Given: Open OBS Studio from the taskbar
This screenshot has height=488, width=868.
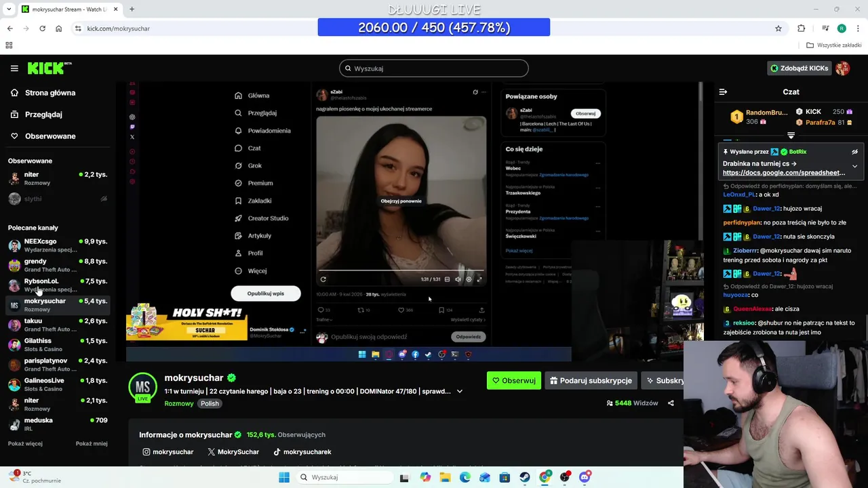Looking at the screenshot, I should pos(565,477).
